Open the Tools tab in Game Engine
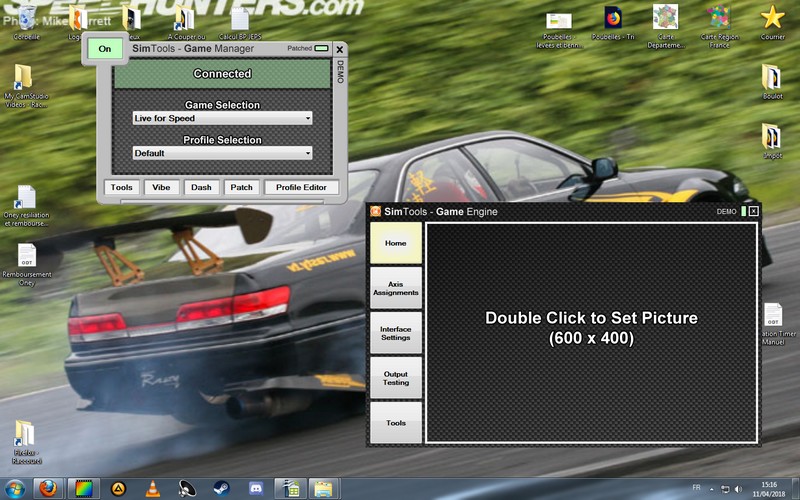This screenshot has height=500, width=800. point(396,423)
